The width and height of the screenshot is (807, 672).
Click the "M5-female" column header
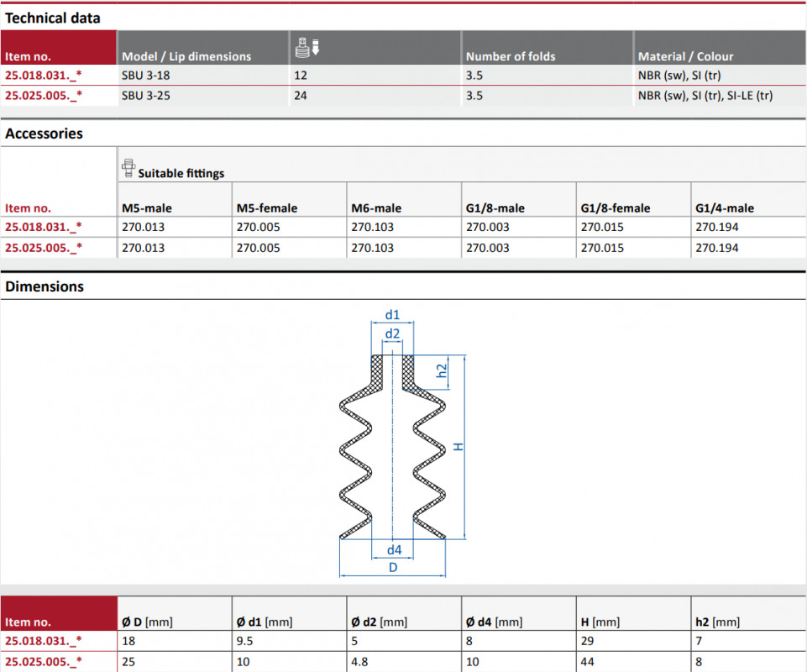(x=267, y=208)
